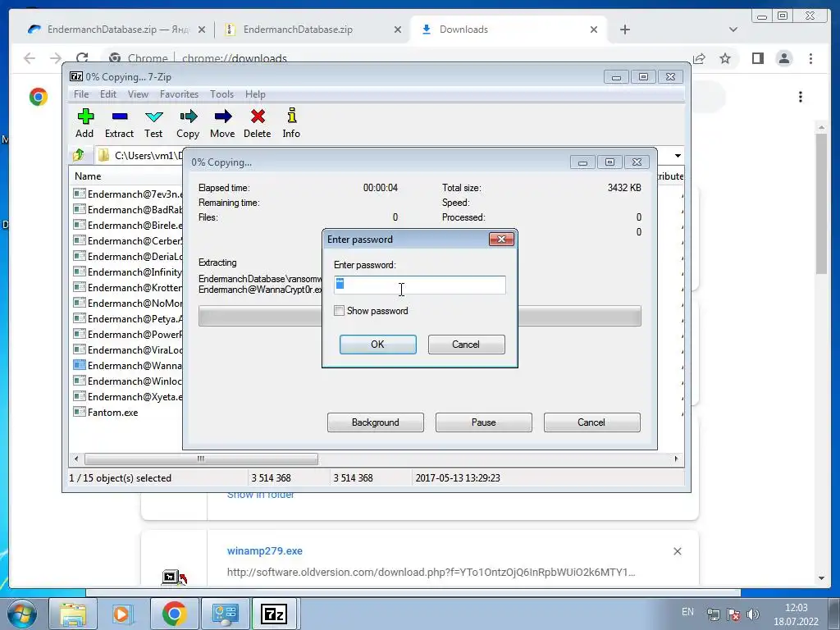The image size is (840, 630).
Task: Expand the 7-Zip path dropdown arrow
Action: 678,156
